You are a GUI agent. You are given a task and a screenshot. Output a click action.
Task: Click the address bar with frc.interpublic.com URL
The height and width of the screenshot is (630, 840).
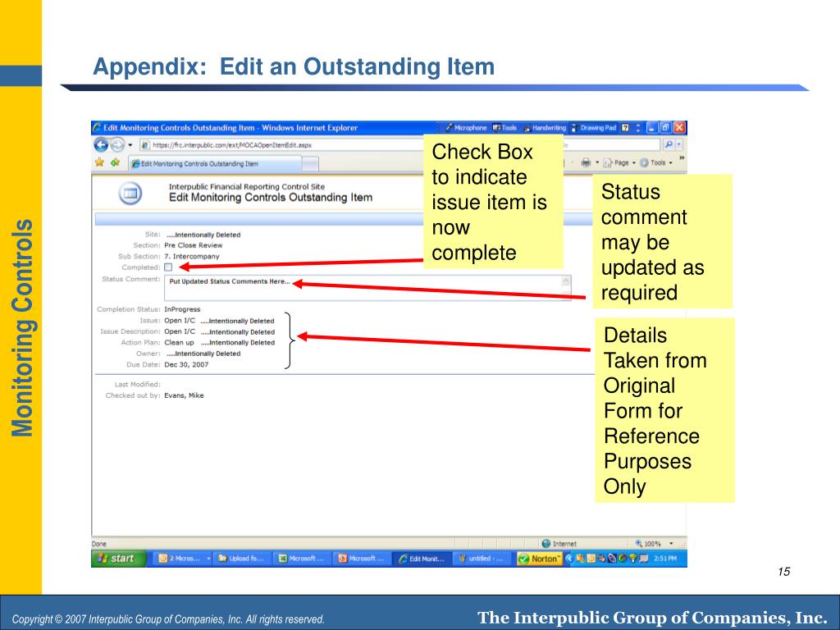click(x=281, y=144)
